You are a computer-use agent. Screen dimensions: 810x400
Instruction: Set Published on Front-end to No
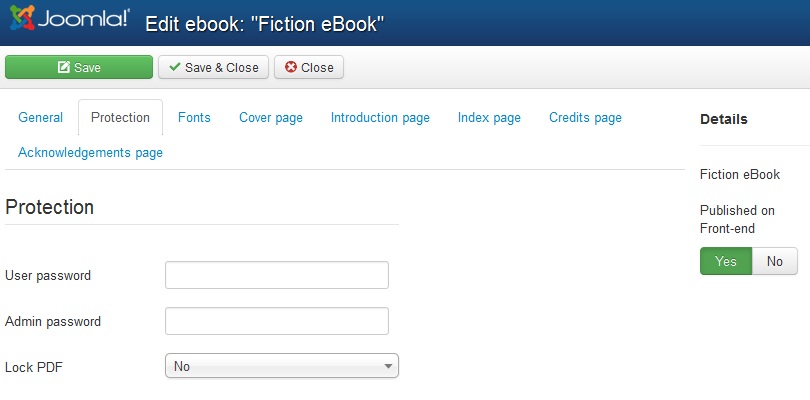pos(774,261)
